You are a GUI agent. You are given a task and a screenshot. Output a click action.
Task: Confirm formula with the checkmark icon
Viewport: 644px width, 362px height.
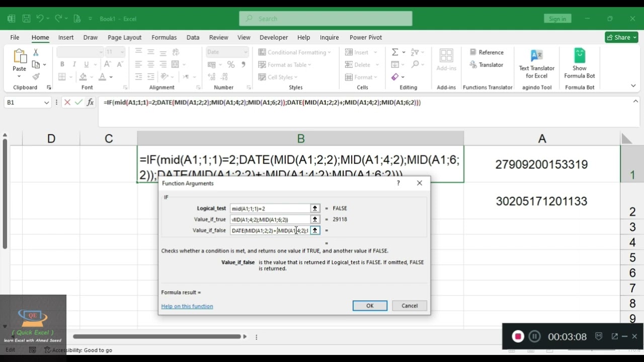[x=78, y=102]
